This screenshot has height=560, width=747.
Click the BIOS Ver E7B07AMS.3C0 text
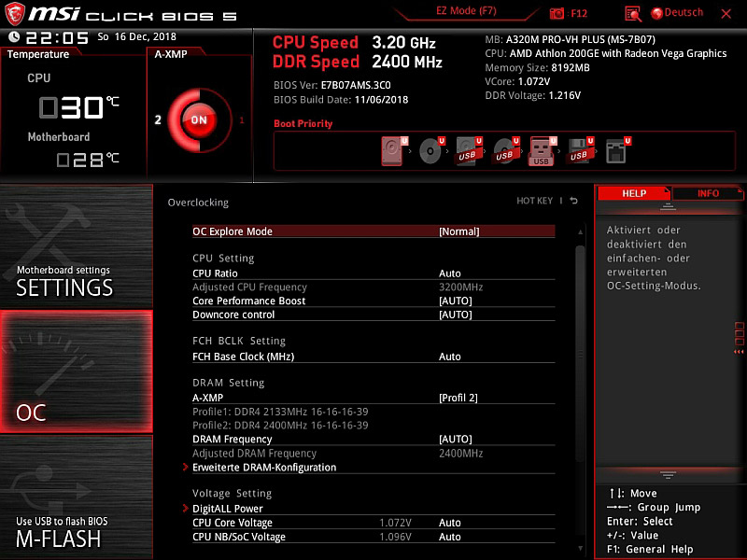pos(332,85)
